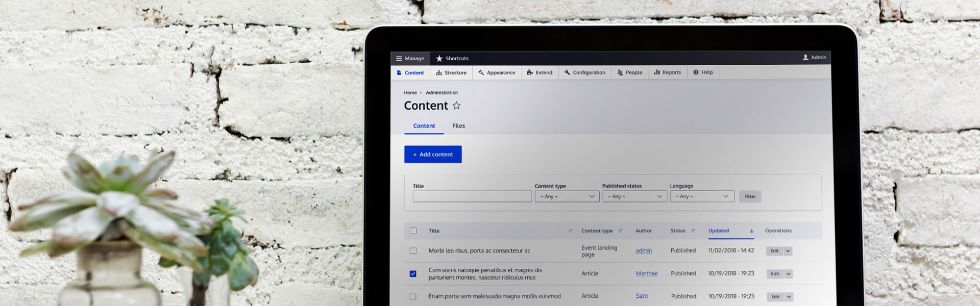Screen dimensions: 980x306
Task: Click the Add content button
Action: pyautogui.click(x=433, y=155)
